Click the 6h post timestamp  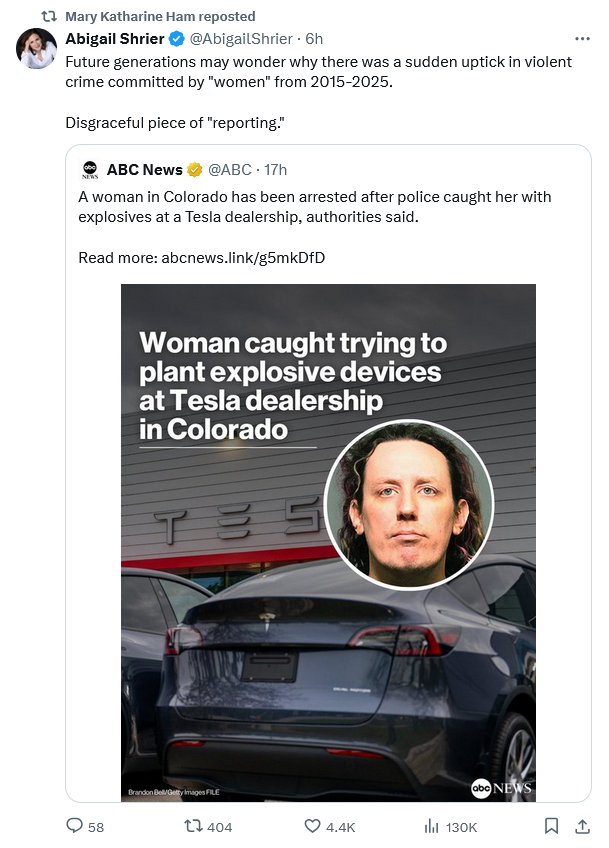coord(314,39)
